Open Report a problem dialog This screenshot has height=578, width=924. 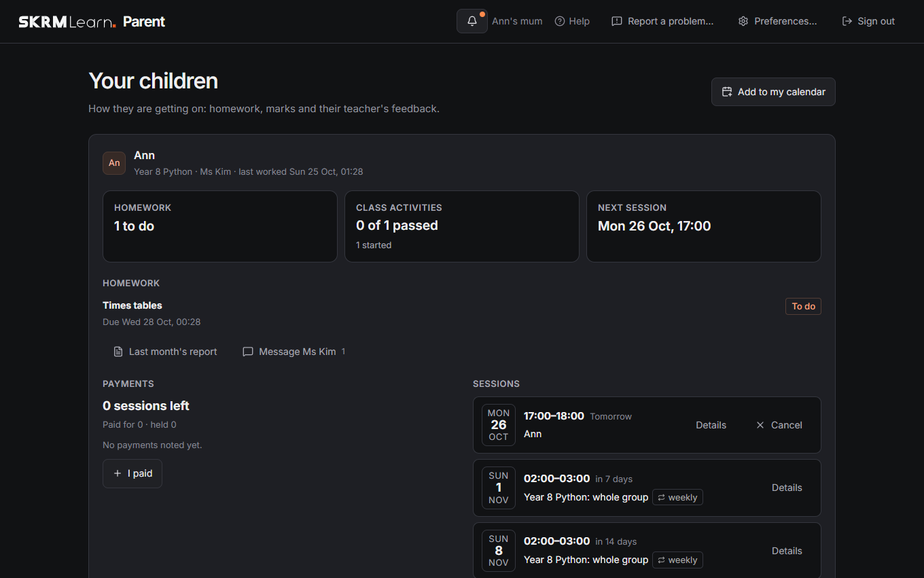(x=662, y=21)
